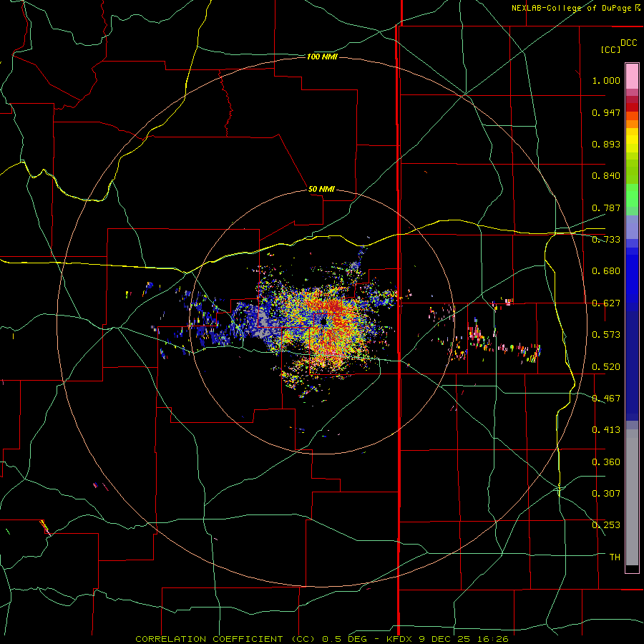
Task: Click the 100 NMI range ring label
Action: [322, 57]
